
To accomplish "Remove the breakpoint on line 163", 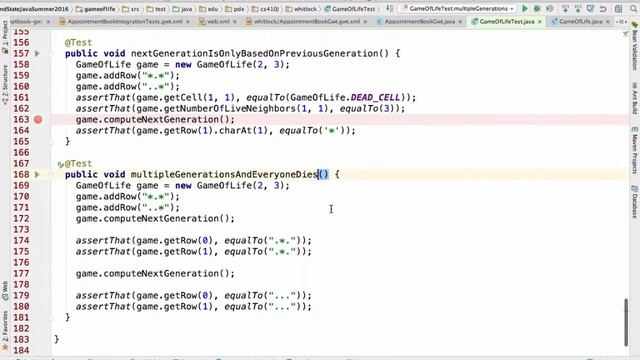I will (38, 120).
